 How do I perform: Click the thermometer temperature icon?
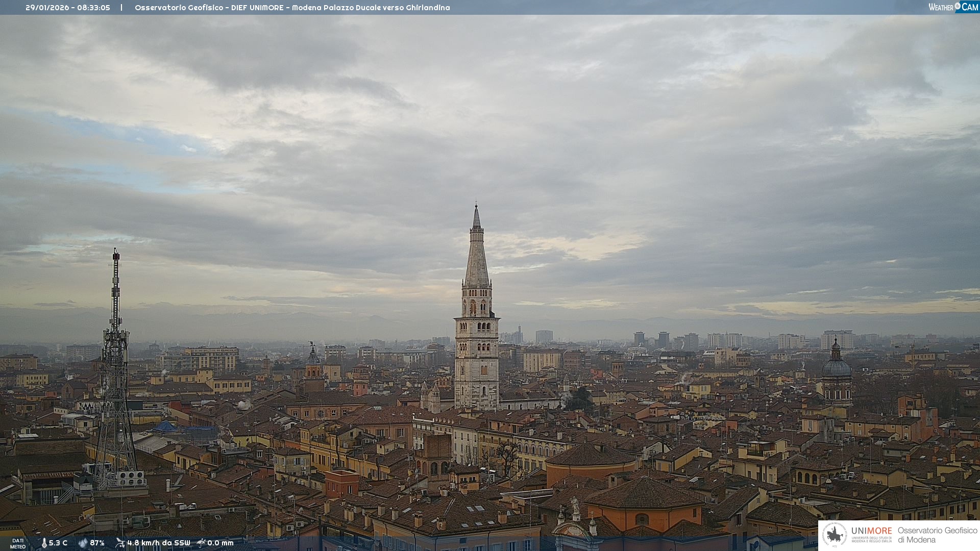click(44, 543)
